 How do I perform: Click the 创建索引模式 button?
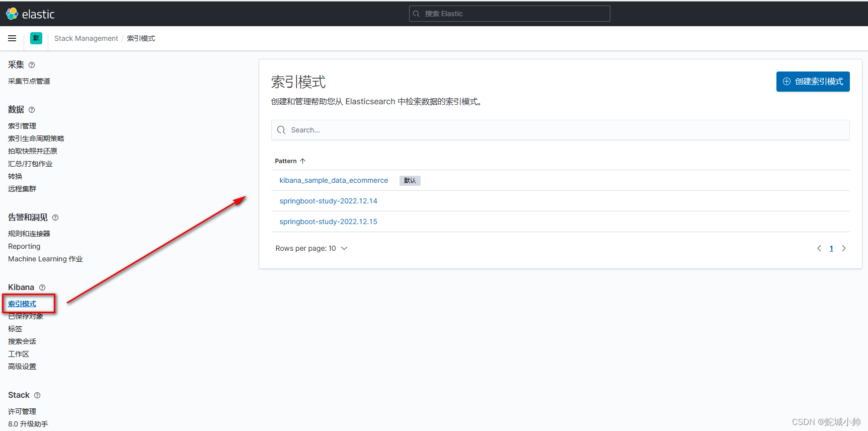point(813,82)
